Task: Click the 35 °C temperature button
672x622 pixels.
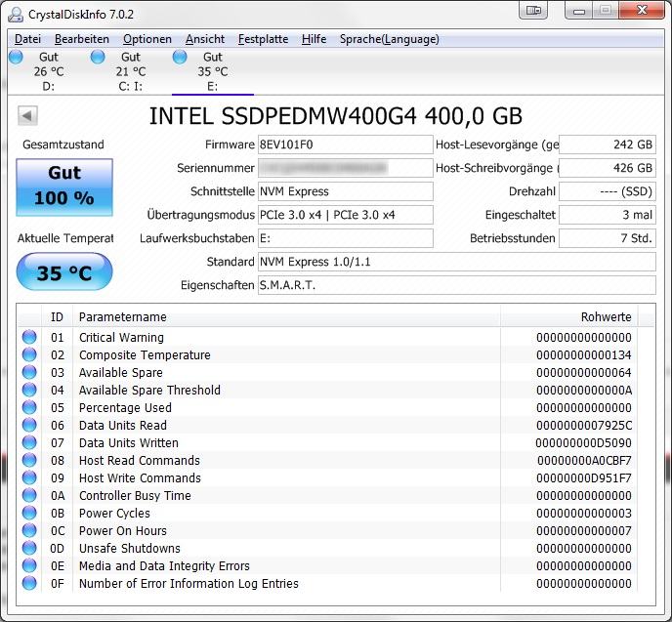Action: pos(64,272)
